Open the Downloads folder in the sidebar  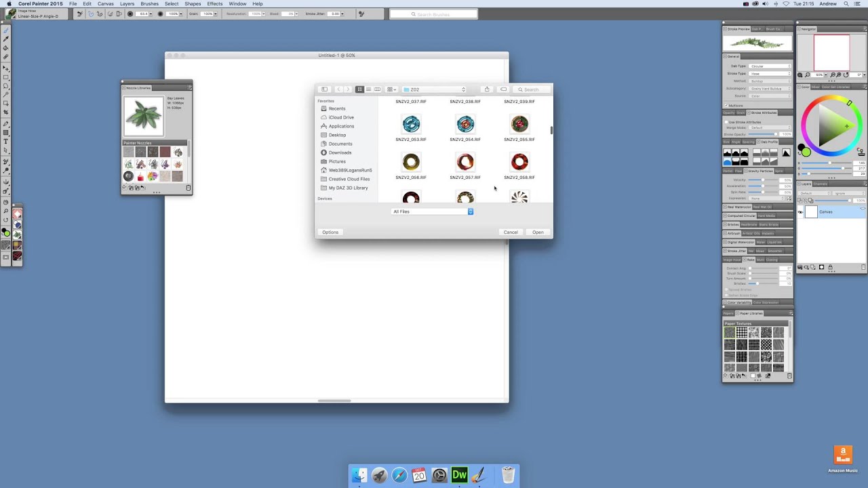pyautogui.click(x=340, y=152)
